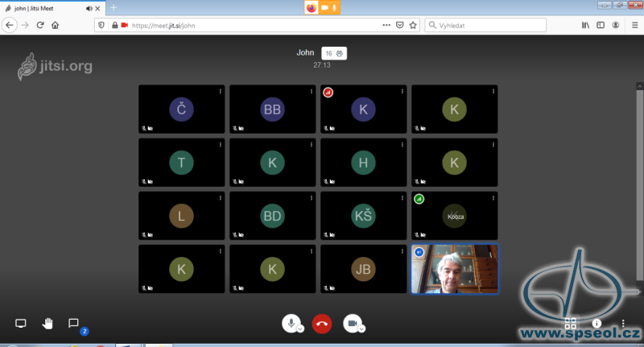Check the red connection indicator on K tile

(328, 93)
